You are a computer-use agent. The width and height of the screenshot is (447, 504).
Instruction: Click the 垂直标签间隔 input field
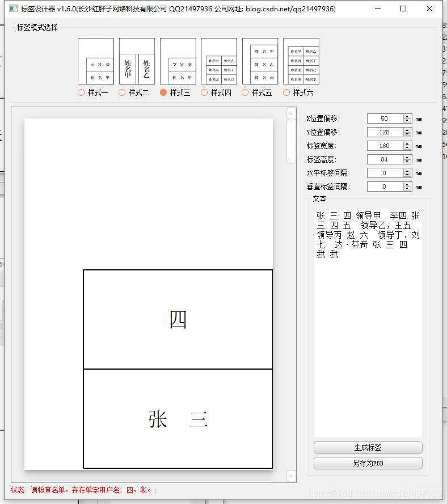(x=385, y=187)
